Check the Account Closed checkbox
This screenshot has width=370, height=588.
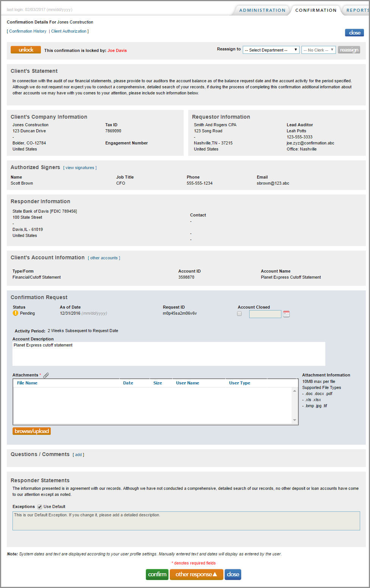click(x=239, y=314)
